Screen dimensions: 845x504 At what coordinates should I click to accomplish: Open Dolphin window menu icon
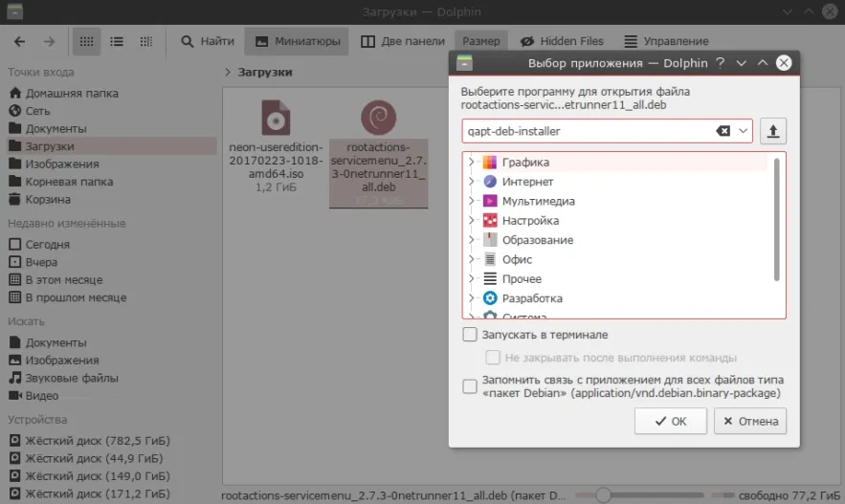tap(15, 11)
